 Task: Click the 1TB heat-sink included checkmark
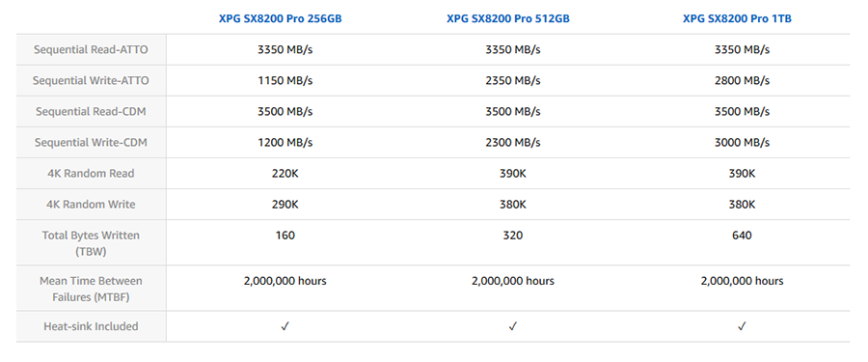[742, 326]
